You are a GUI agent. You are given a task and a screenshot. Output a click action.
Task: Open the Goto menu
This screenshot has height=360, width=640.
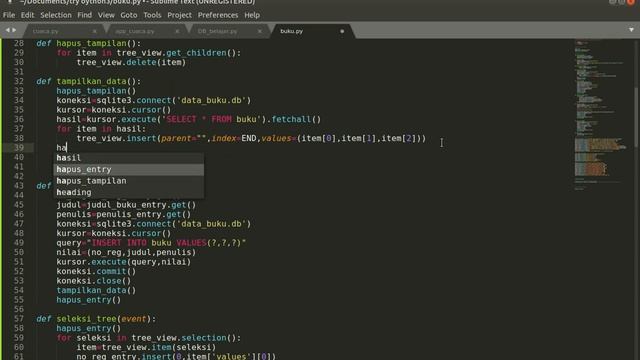point(129,15)
